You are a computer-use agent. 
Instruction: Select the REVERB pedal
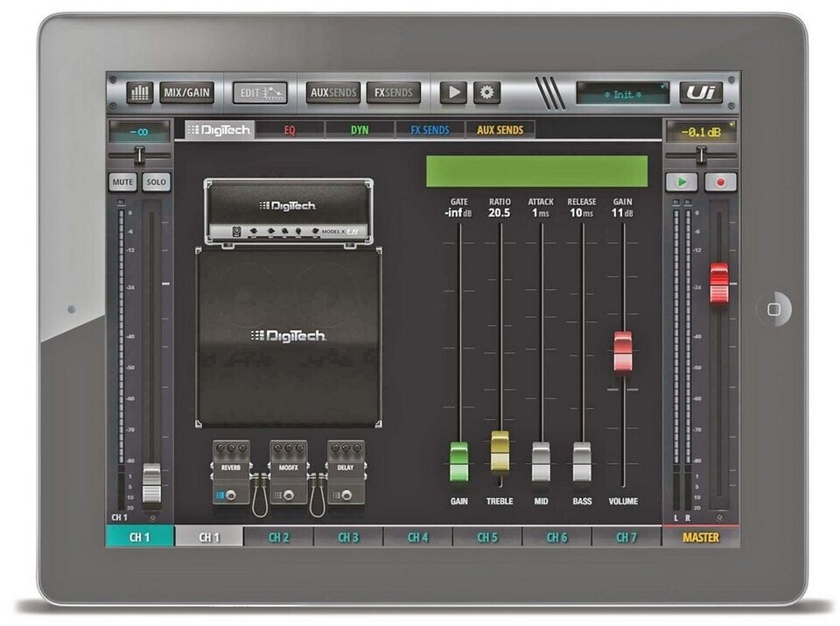[x=231, y=472]
